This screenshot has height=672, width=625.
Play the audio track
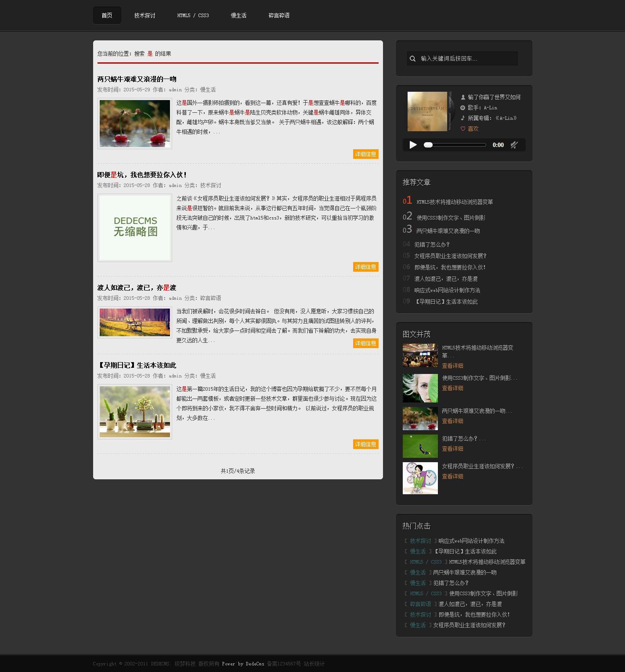coord(413,145)
